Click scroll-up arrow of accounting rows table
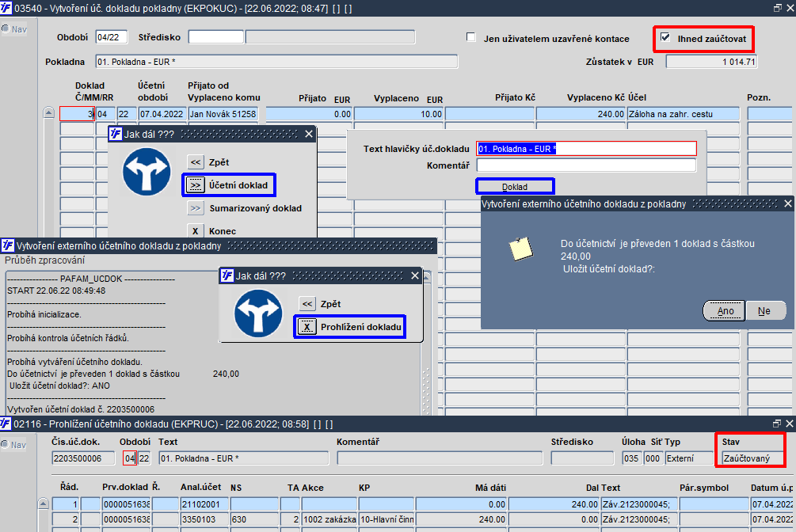This screenshot has height=532, width=796. point(44,503)
